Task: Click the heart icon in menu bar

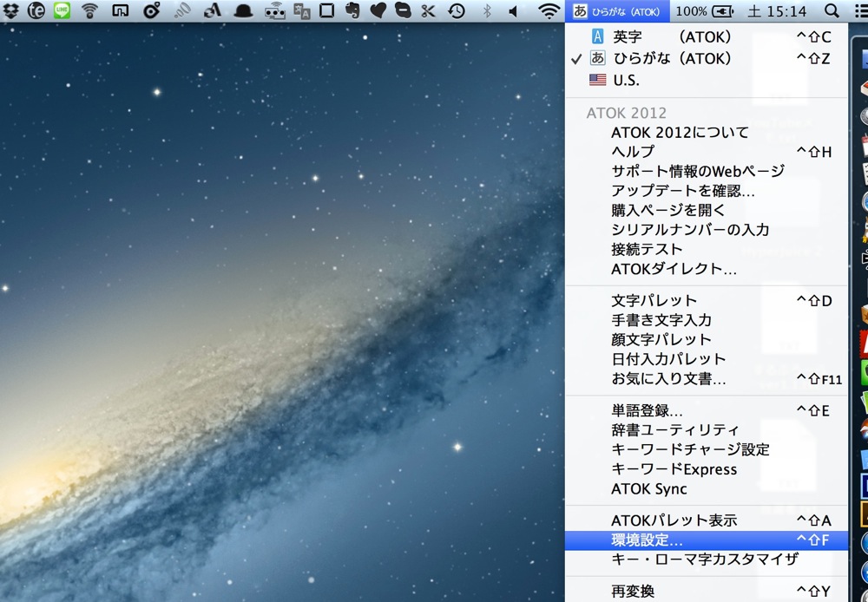Action: tap(378, 10)
